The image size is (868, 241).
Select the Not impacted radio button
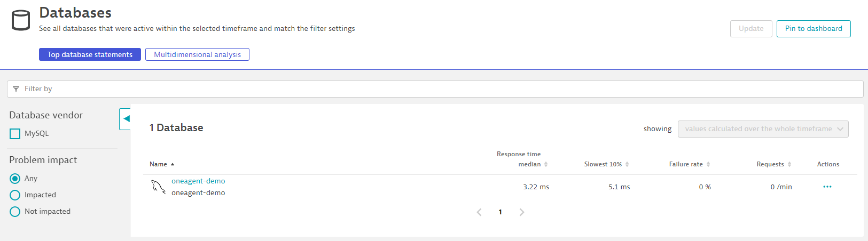(15, 212)
